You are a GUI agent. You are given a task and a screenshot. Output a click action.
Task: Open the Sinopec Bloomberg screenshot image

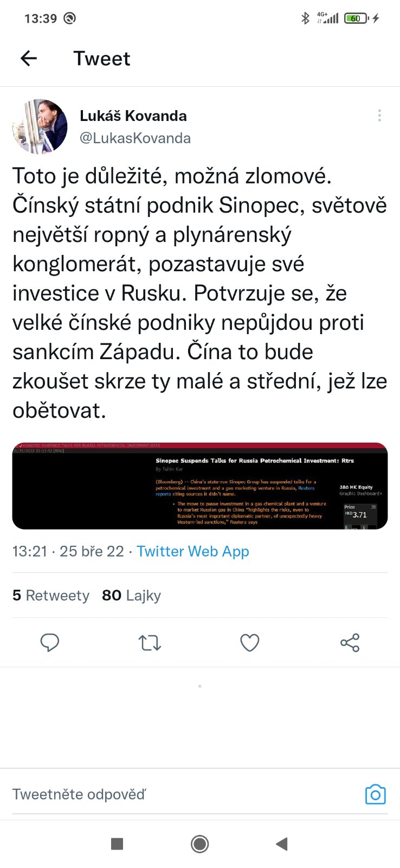(199, 486)
